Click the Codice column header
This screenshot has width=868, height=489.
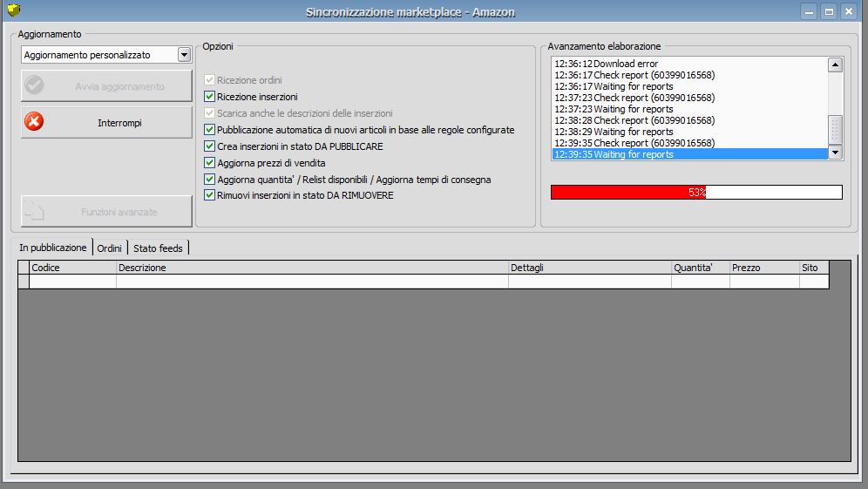click(72, 268)
